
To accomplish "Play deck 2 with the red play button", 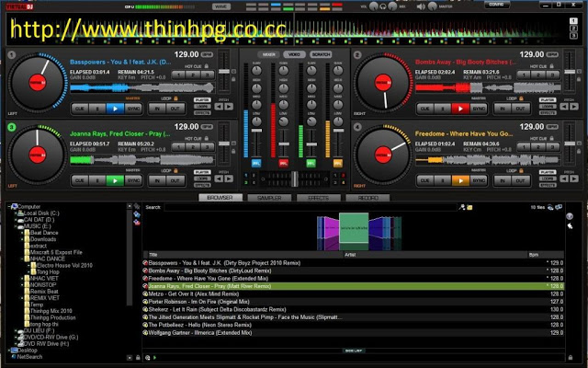I will [x=460, y=109].
